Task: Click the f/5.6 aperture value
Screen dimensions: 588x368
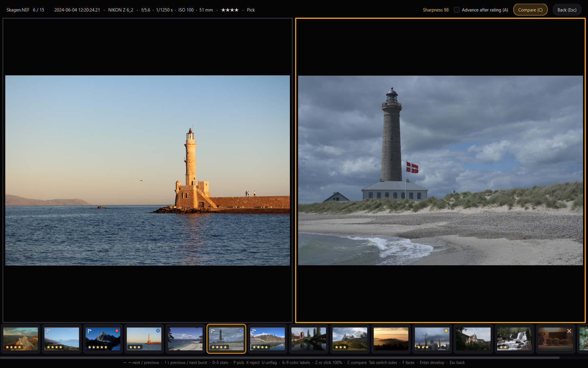Action: pyautogui.click(x=146, y=10)
